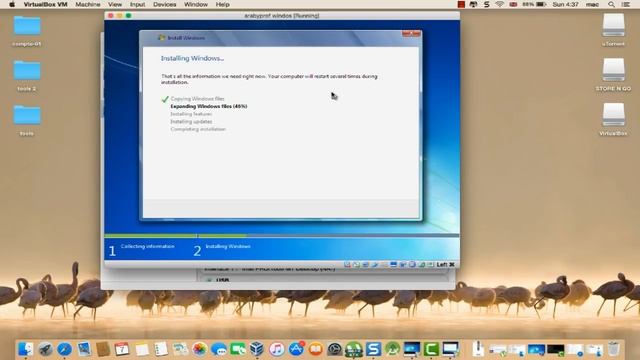The image size is (640, 360).
Task: Open the Devices menu
Action: pyautogui.click(x=164, y=4)
